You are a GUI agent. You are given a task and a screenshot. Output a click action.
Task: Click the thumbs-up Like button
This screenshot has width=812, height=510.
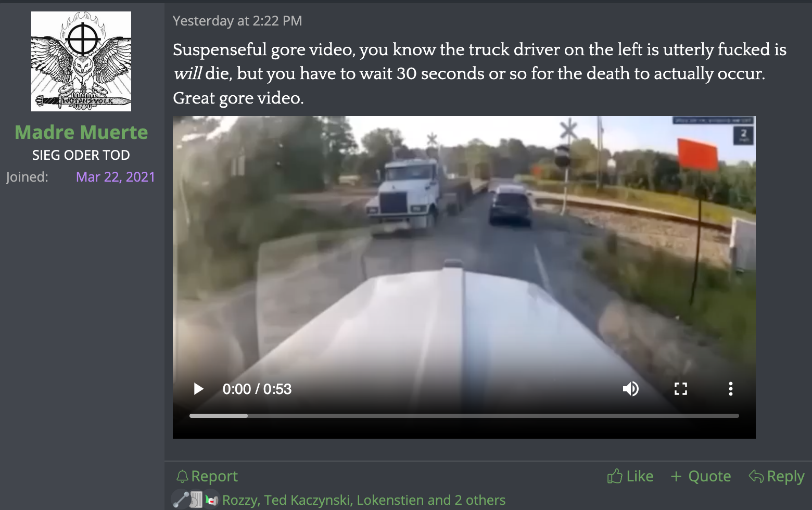tap(630, 476)
